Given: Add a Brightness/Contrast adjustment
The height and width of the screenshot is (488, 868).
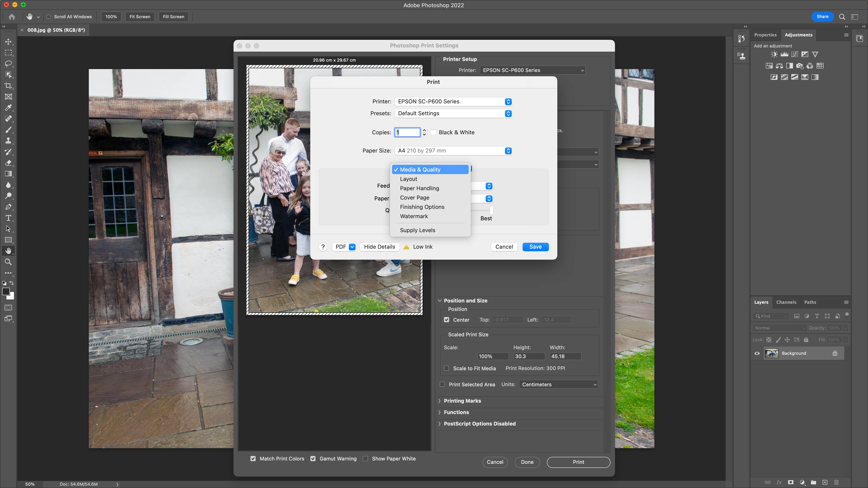Looking at the screenshot, I should (x=774, y=54).
